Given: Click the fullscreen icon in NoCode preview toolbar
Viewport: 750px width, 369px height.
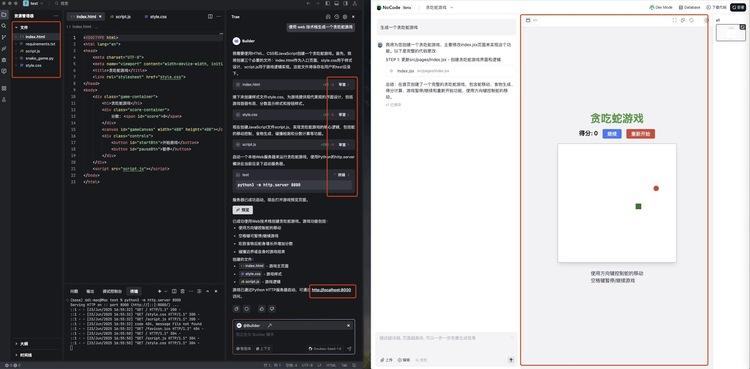Looking at the screenshot, I should (674, 20).
